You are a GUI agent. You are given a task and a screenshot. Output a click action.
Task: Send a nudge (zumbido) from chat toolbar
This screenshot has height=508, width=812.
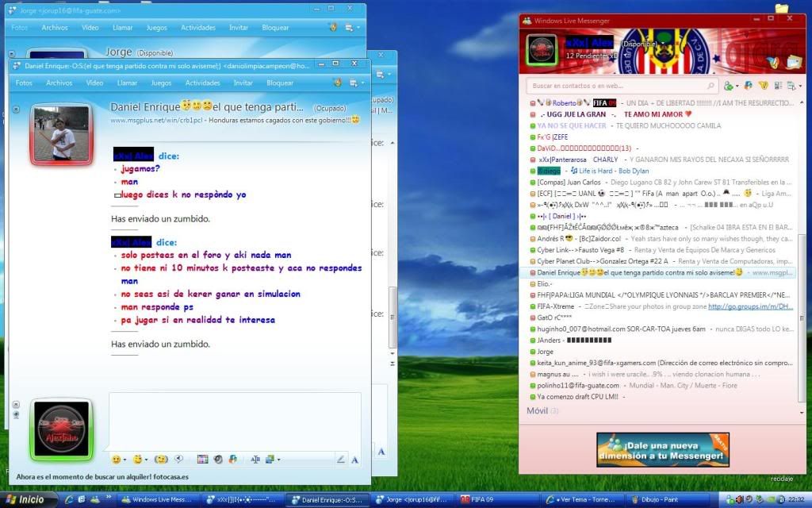162,459
